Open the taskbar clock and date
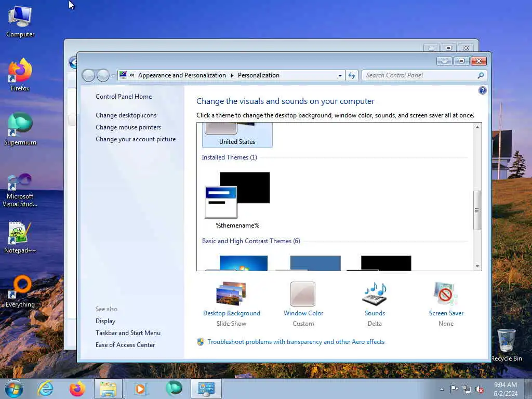The image size is (532, 399). click(x=506, y=389)
